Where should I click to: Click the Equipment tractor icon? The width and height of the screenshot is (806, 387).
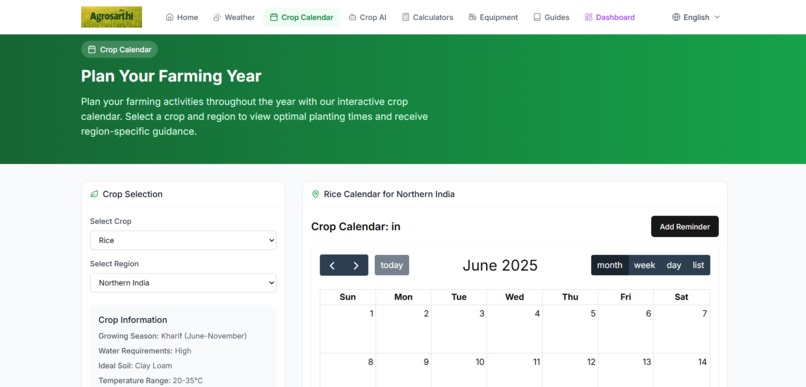tap(472, 17)
